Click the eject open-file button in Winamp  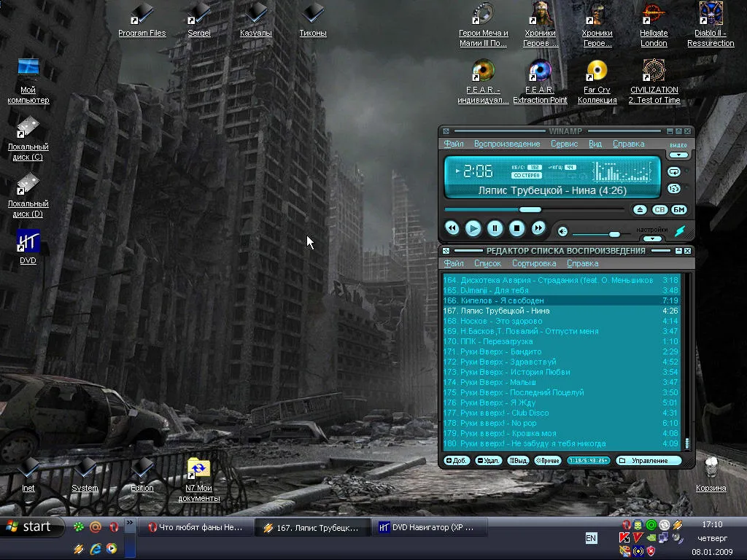(x=640, y=209)
